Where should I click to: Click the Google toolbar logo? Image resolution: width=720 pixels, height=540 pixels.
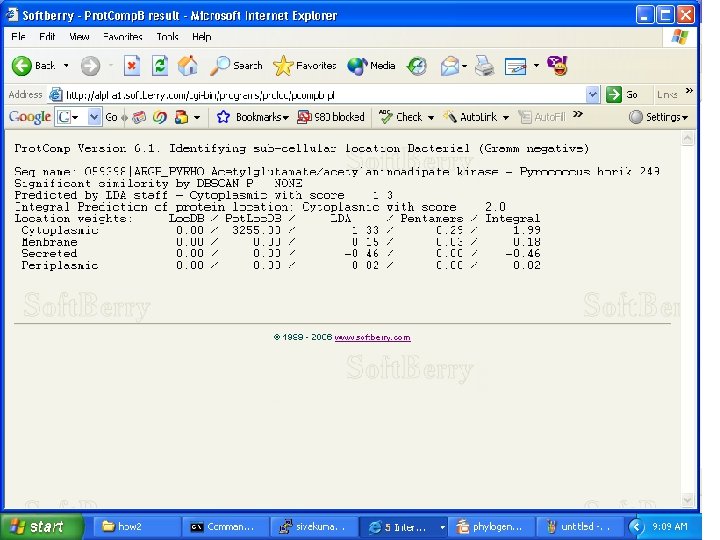pyautogui.click(x=29, y=117)
